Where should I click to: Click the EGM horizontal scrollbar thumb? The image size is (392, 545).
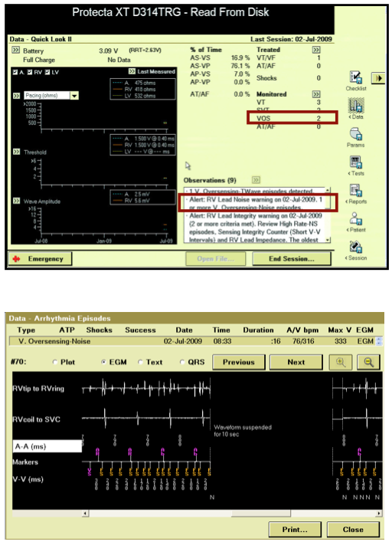point(261,513)
